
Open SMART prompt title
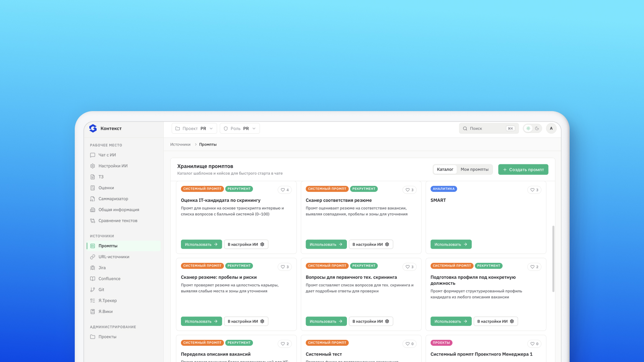(x=438, y=200)
